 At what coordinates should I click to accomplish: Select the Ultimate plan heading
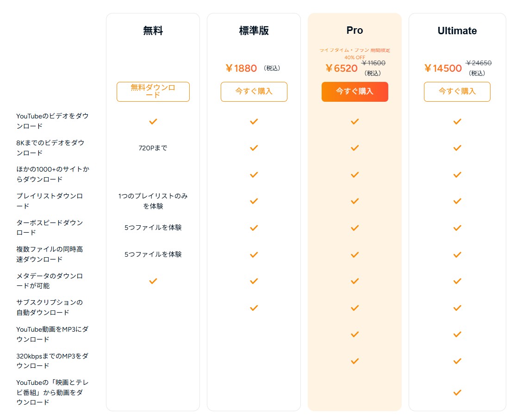(x=457, y=31)
